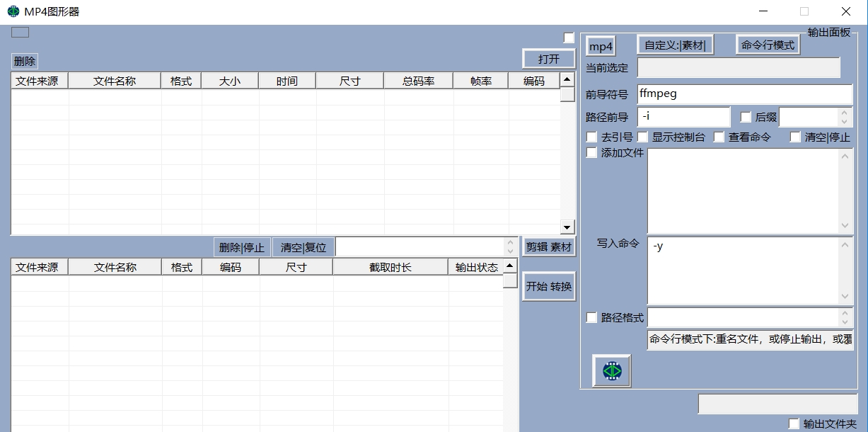
Task: Click inside the ffmpeg 前导符号 input field
Action: tap(743, 93)
